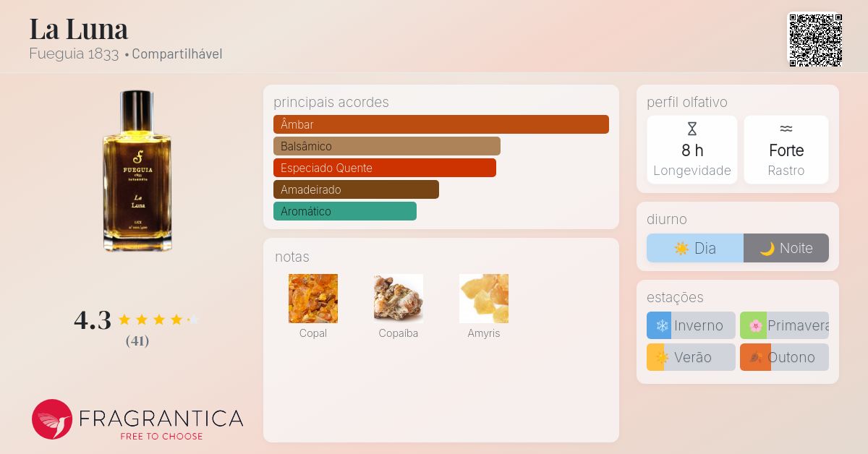Open the Copal note thumbnail
The image size is (868, 454).
point(313,299)
